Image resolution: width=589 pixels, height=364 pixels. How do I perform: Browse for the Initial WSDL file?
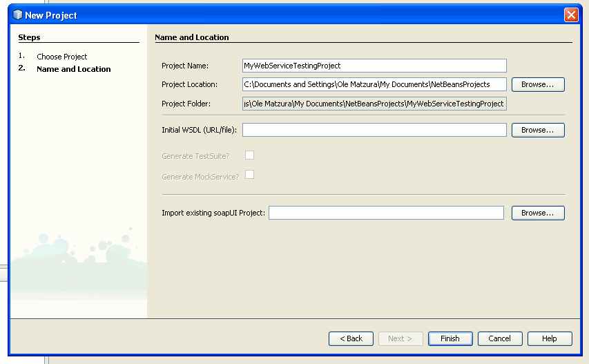point(538,130)
